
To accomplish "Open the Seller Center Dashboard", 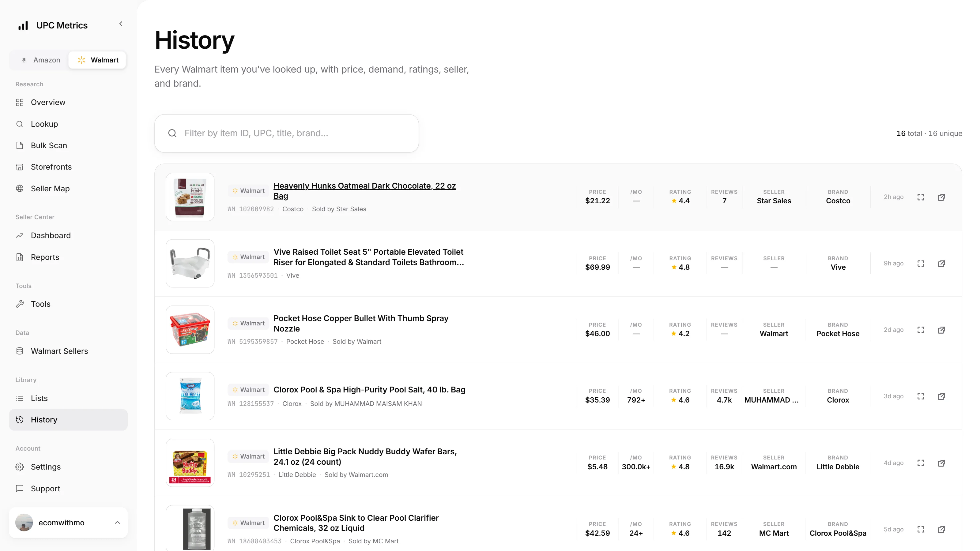I will coord(68,235).
